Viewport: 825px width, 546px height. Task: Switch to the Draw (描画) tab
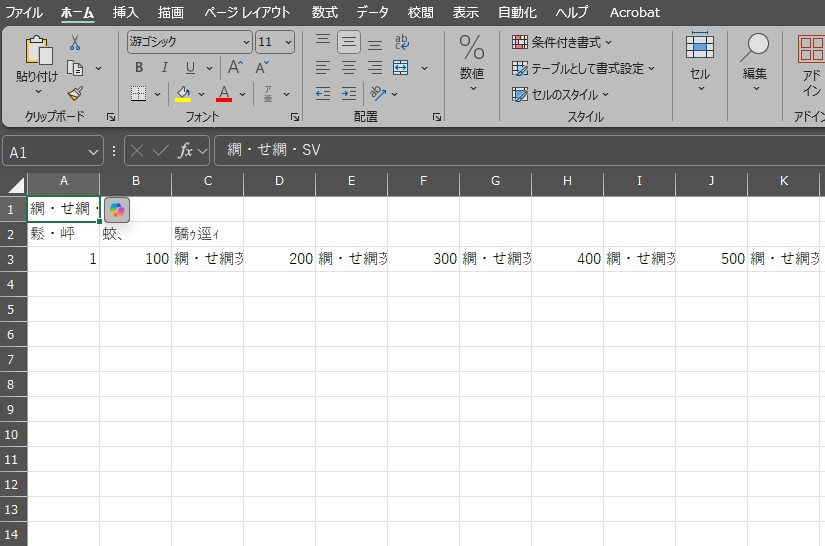point(170,12)
